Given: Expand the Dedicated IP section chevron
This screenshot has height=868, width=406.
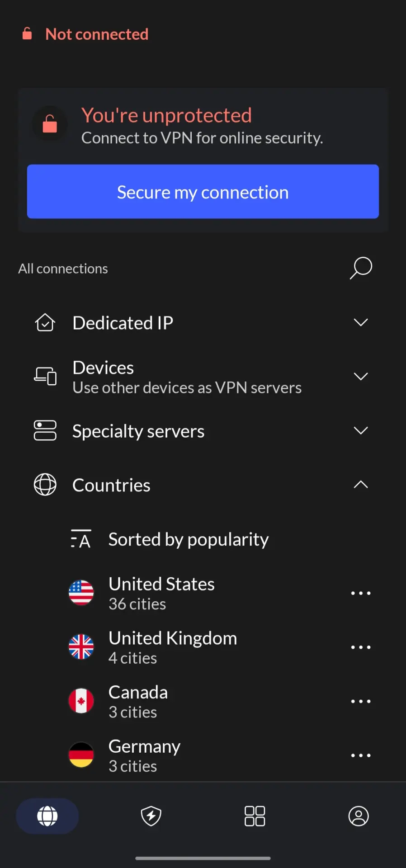Looking at the screenshot, I should point(361,322).
